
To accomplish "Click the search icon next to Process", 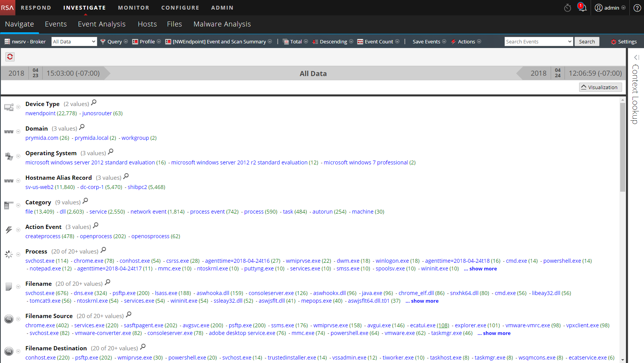I will coord(103,250).
